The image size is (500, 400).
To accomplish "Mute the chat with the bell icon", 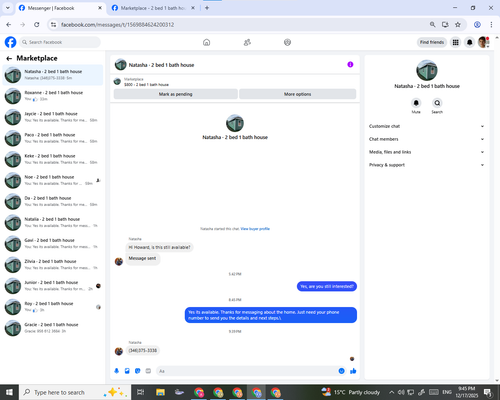I will [x=416, y=103].
